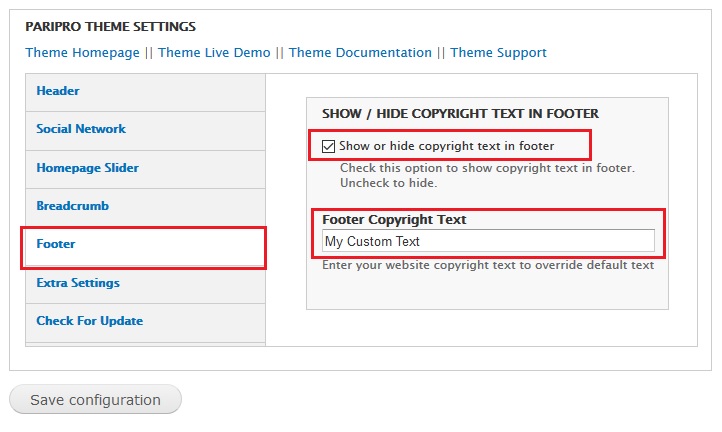Open the Extra Settings tab
The width and height of the screenshot is (722, 432).
78,283
